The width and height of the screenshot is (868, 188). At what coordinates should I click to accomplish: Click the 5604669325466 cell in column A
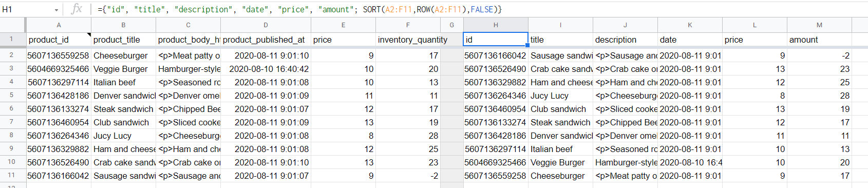point(59,69)
